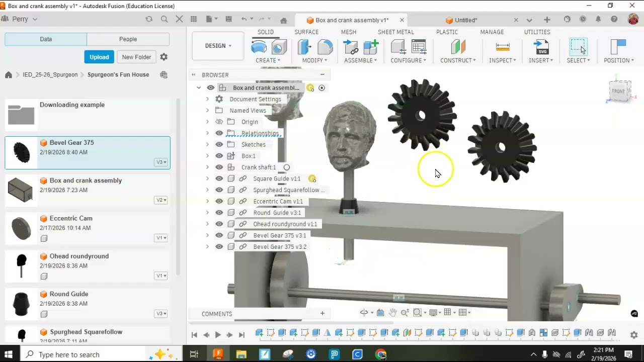Collapse the Box and crank assembly root
The image size is (644, 362).
(199, 87)
